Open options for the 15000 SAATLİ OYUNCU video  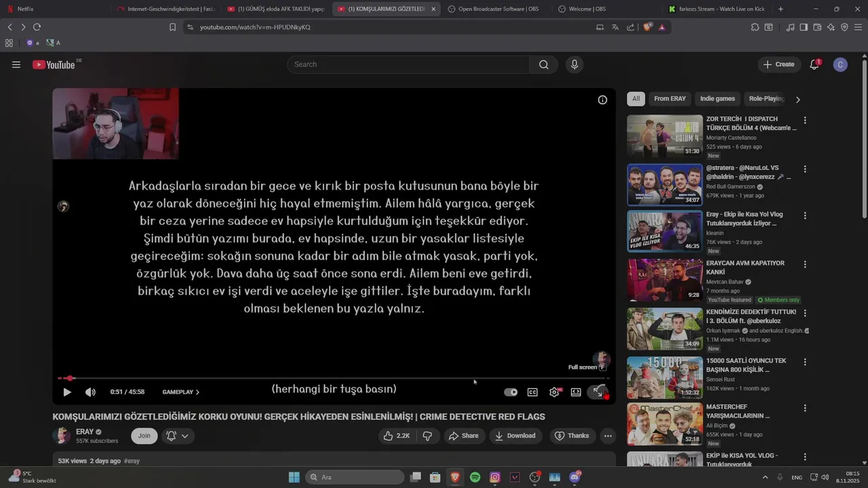[x=805, y=362]
